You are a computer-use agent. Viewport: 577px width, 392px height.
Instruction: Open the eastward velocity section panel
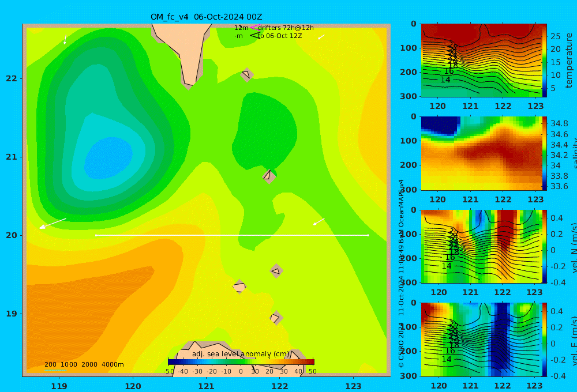pyautogui.click(x=481, y=340)
